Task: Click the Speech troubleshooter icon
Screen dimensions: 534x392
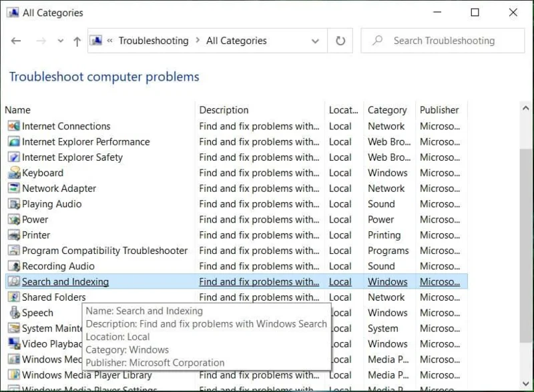Action: tap(14, 313)
